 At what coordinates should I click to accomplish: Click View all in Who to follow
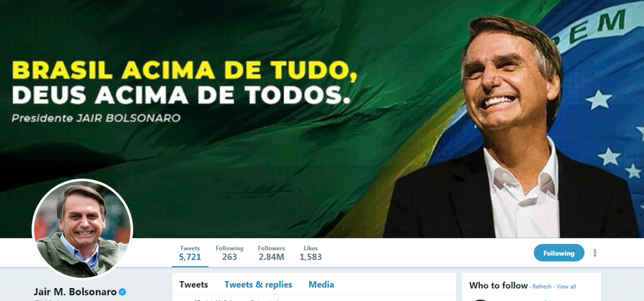(x=566, y=286)
